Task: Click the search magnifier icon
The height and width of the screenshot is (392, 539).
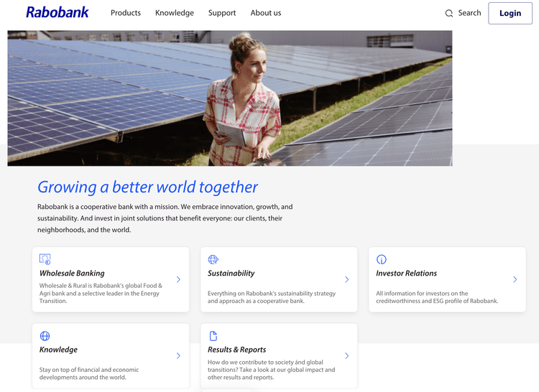Action: click(x=449, y=14)
